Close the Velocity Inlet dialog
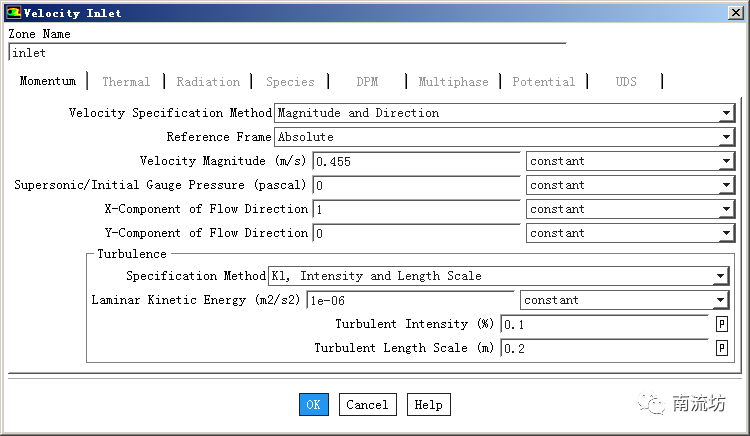 point(734,13)
